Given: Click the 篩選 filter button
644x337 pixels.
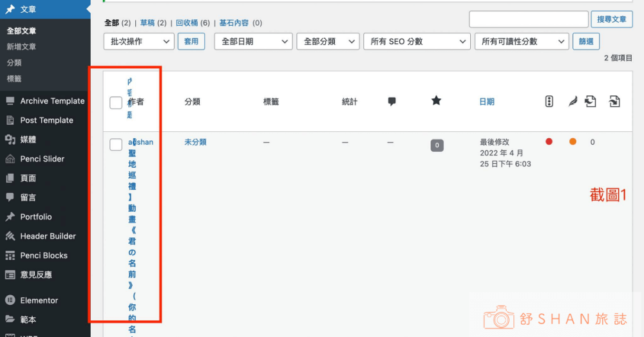Looking at the screenshot, I should pos(586,41).
